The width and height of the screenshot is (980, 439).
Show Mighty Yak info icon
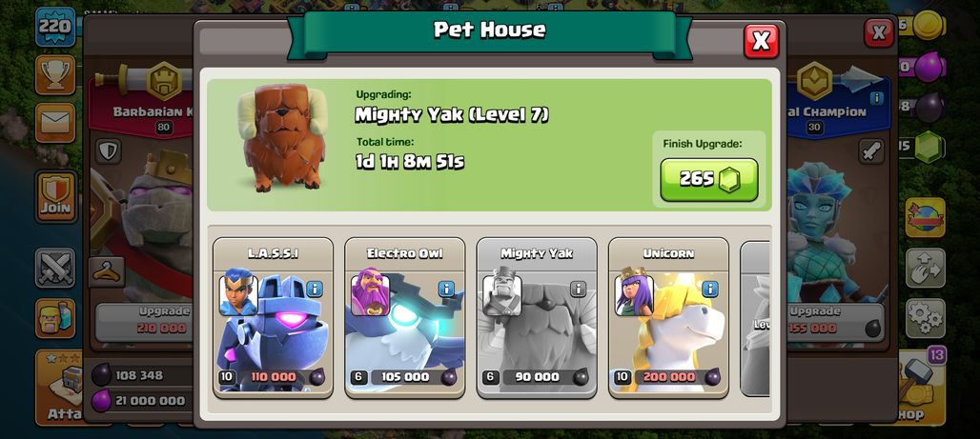[x=578, y=289]
